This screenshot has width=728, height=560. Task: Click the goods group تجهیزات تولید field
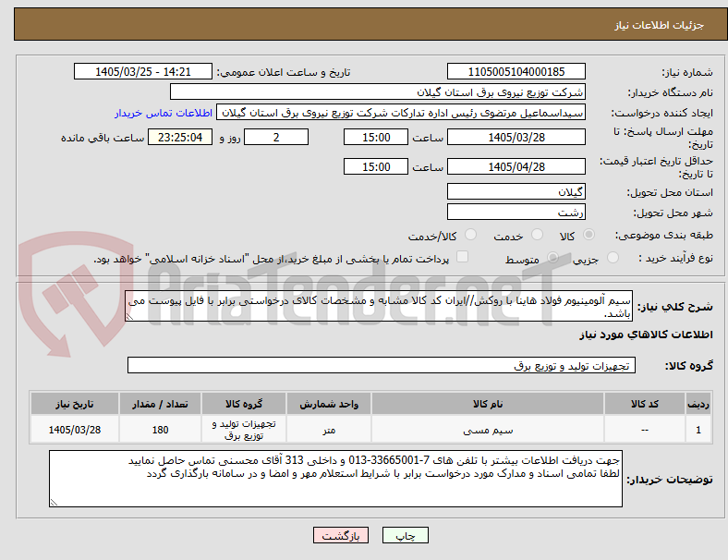pos(382,365)
